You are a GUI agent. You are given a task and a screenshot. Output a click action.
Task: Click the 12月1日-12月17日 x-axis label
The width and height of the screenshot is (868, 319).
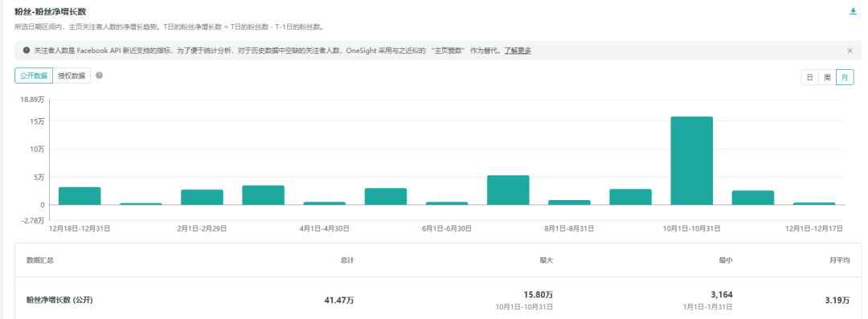tap(813, 228)
